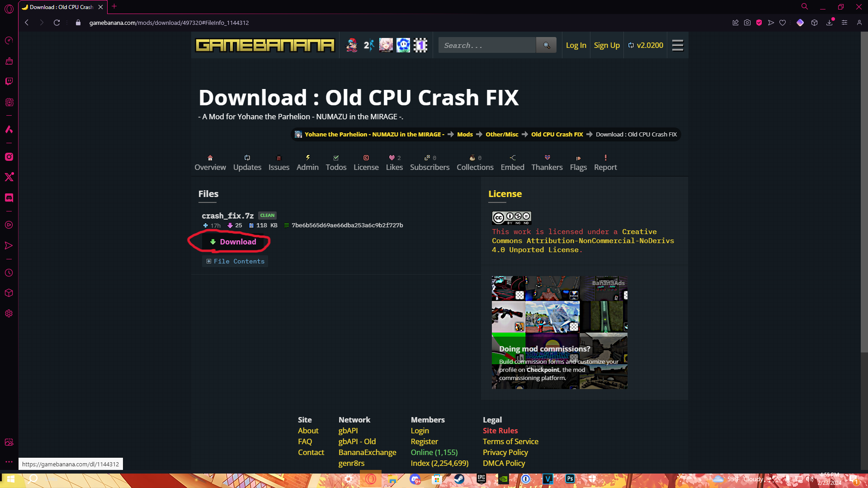Open browser downloads icon in toolbar
Image resolution: width=868 pixels, height=488 pixels.
pos(830,23)
